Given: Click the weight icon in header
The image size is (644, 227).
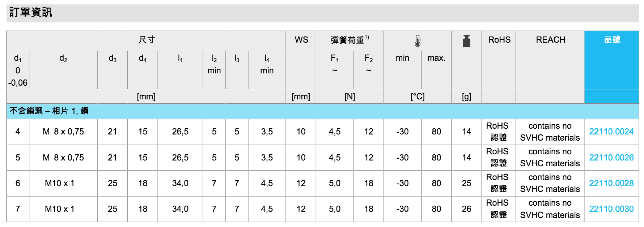Looking at the screenshot, I should point(466,41).
